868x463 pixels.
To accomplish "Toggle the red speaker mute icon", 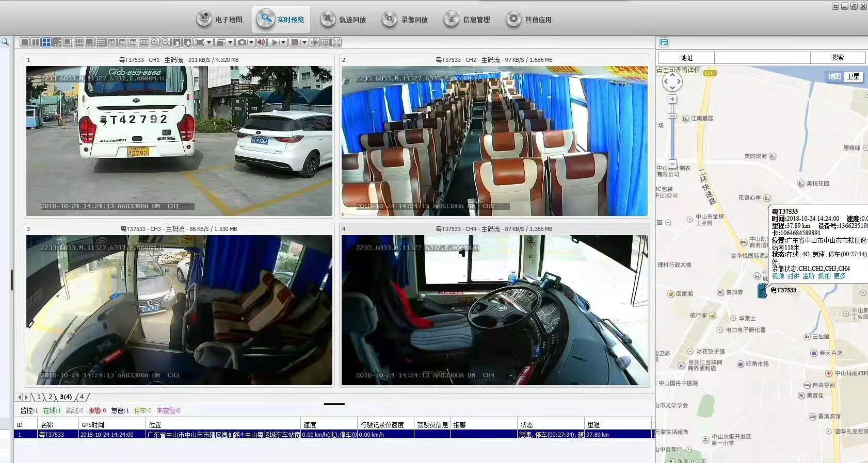I will tap(262, 42).
